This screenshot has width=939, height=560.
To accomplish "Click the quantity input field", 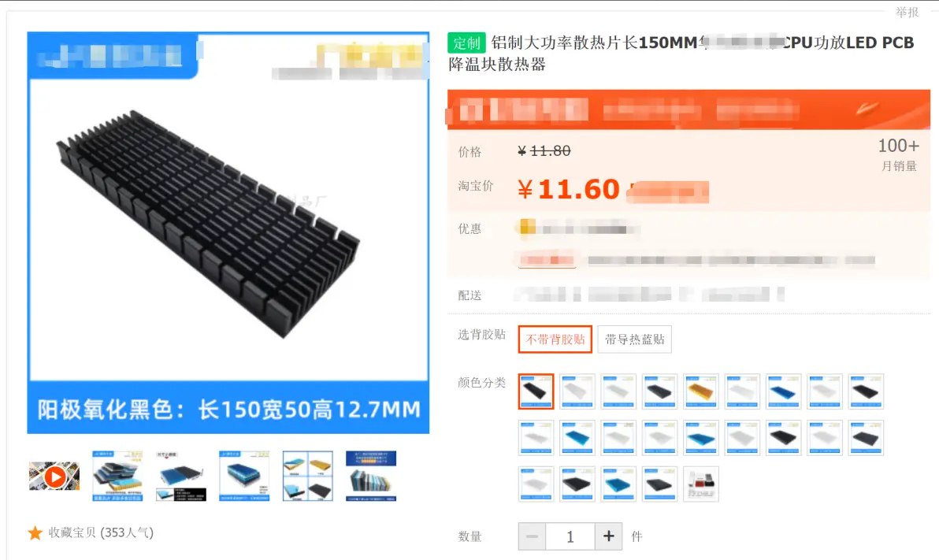I will point(570,536).
